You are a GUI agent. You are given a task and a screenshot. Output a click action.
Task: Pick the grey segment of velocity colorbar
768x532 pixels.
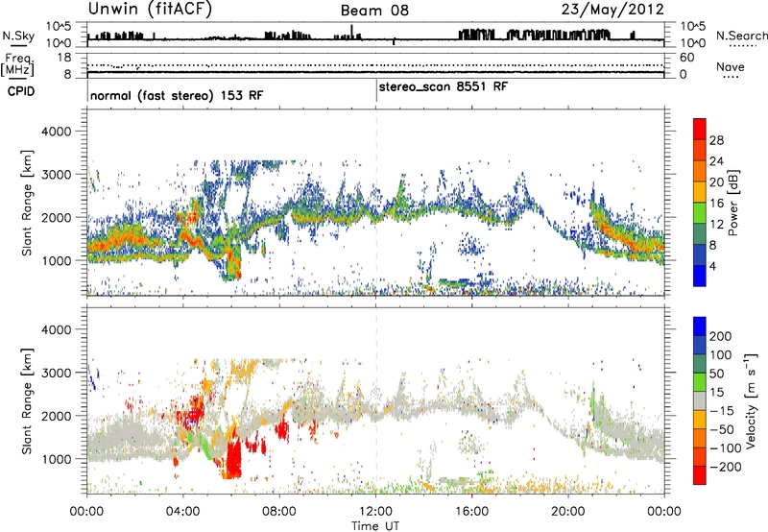700,401
